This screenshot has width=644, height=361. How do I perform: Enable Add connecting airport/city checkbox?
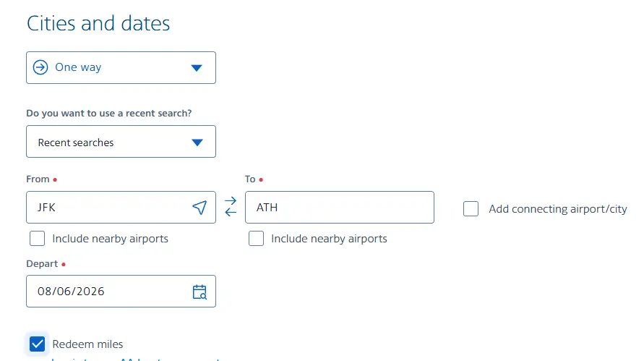pyautogui.click(x=471, y=209)
